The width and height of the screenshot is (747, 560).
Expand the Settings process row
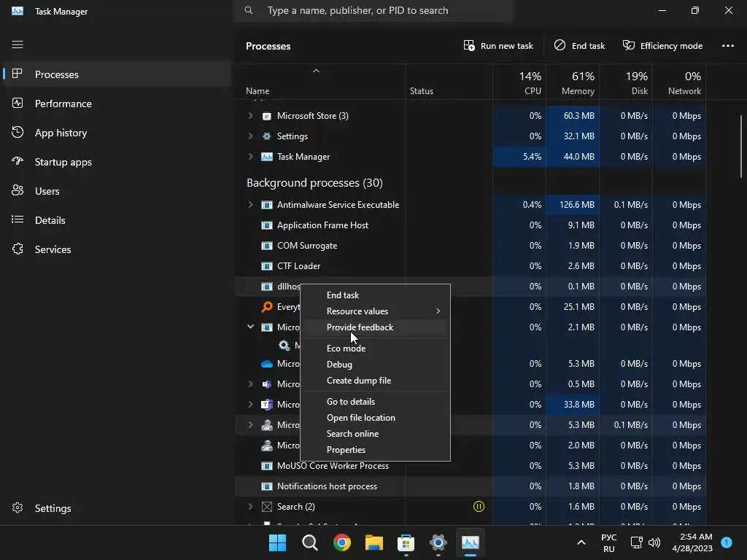(251, 136)
